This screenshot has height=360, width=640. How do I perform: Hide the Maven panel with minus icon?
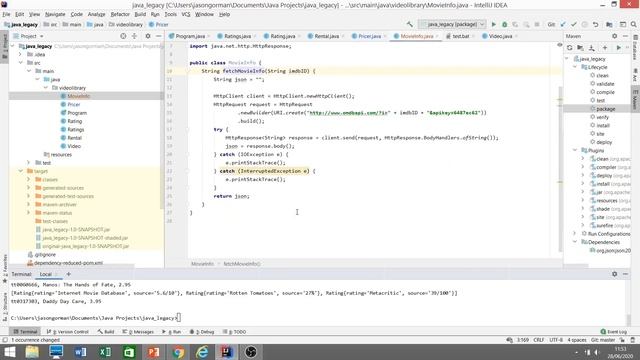(626, 36)
